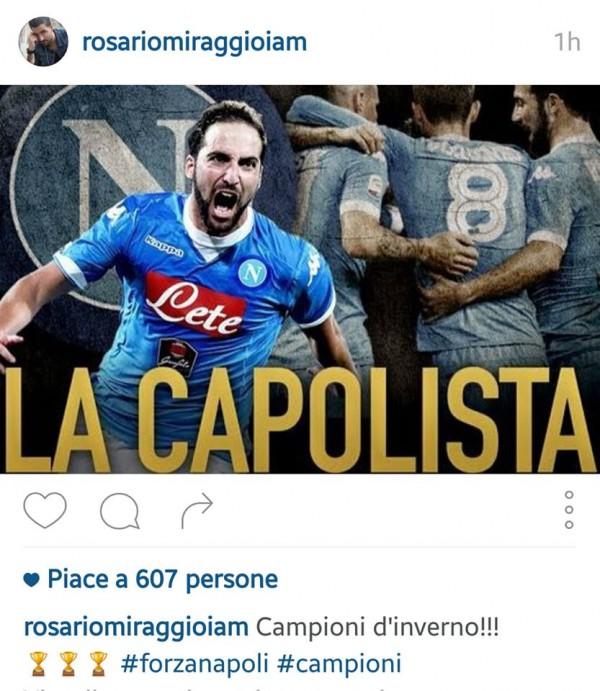Tap the small blue heart beside the likes count

31,580
